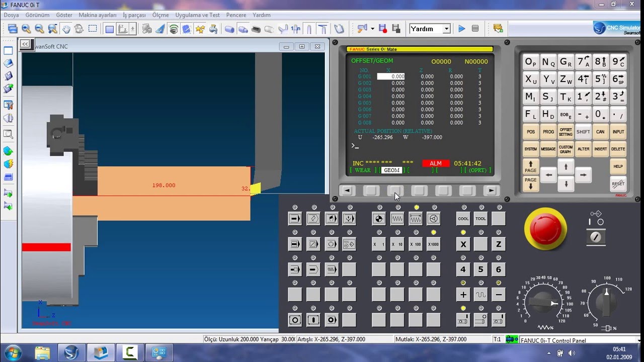Viewport: 644px width, 362px height.
Task: Hit the red emergency stop button
Action: [x=546, y=229]
